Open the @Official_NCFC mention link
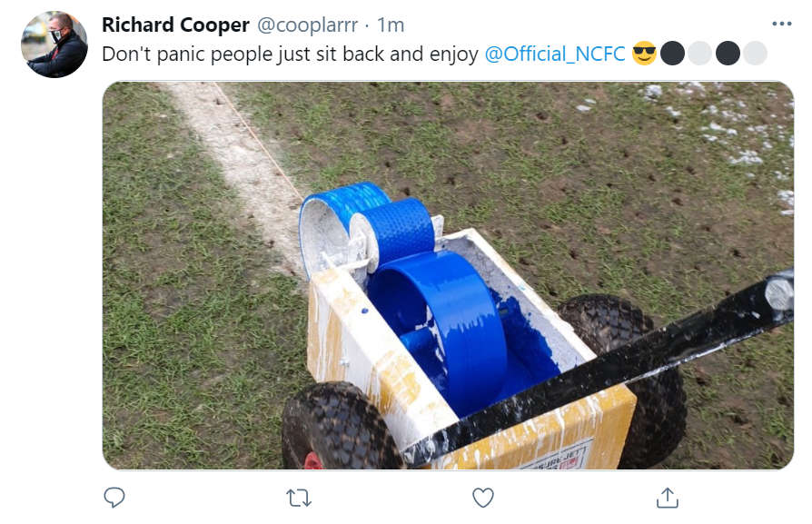812x524 pixels. [x=555, y=54]
